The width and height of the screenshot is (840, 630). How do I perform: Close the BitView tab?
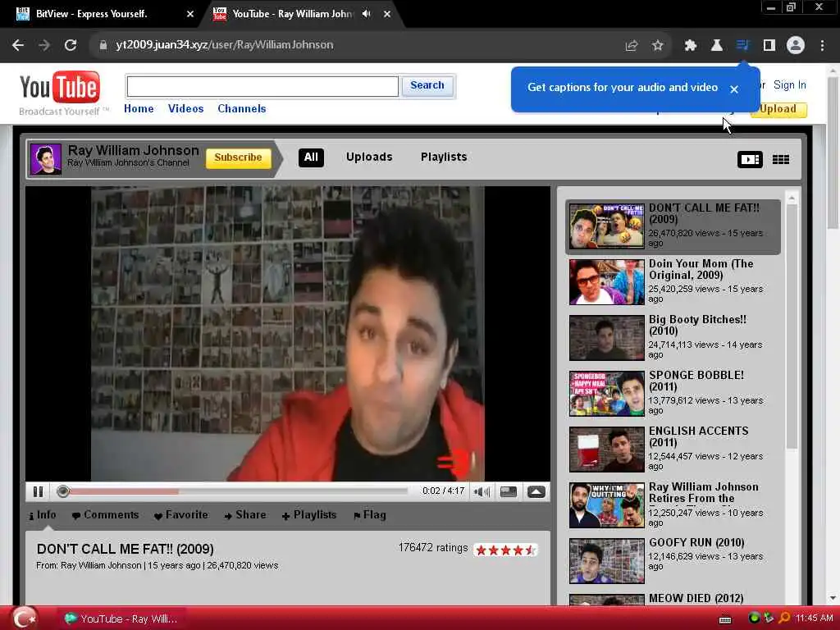(190, 14)
